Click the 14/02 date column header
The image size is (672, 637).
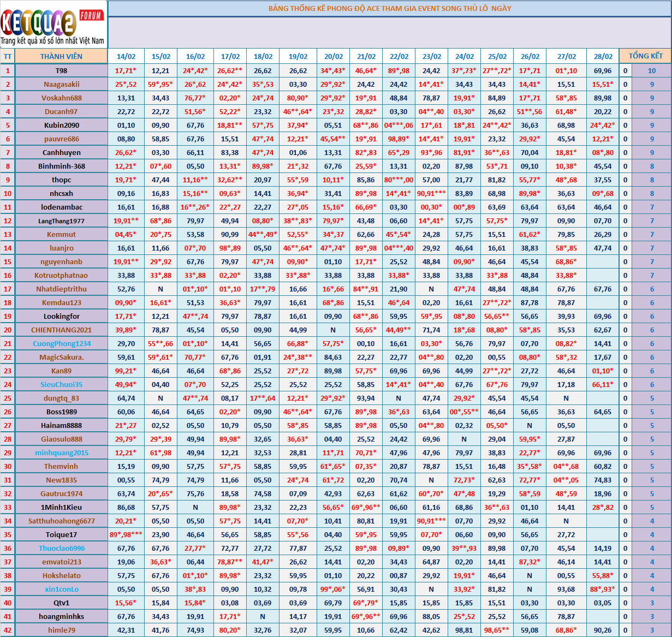[126, 56]
